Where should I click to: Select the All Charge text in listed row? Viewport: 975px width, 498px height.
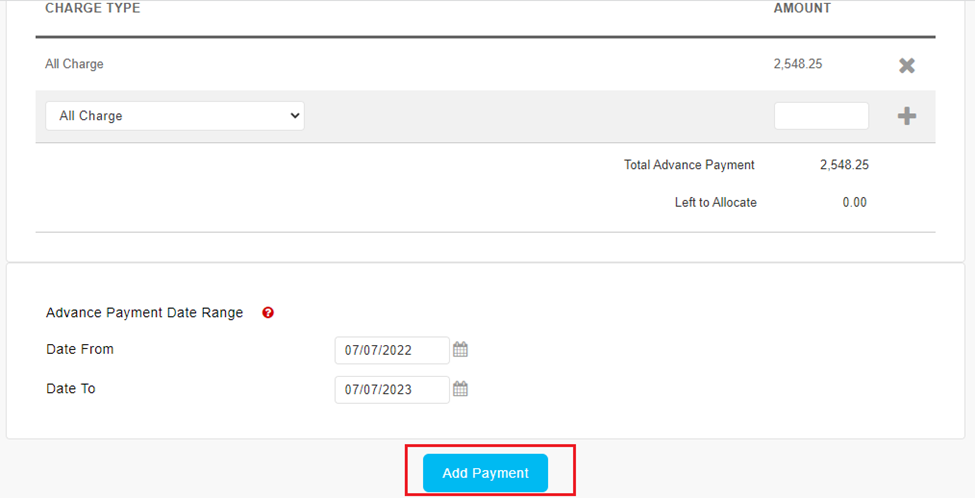pos(74,64)
